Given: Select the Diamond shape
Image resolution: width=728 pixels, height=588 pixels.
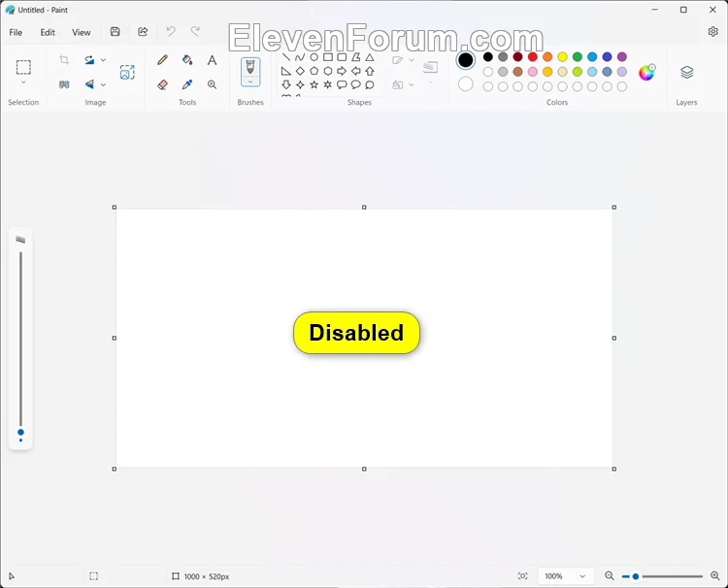Looking at the screenshot, I should (x=300, y=71).
